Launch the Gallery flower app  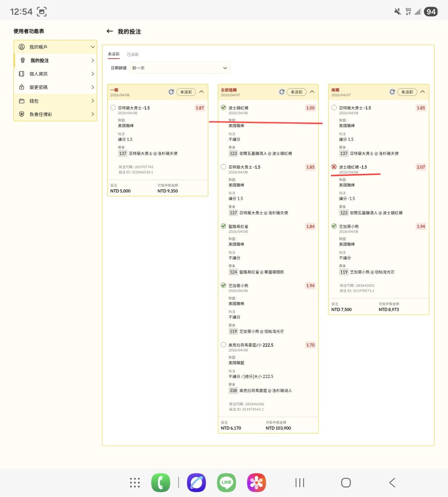tap(256, 482)
